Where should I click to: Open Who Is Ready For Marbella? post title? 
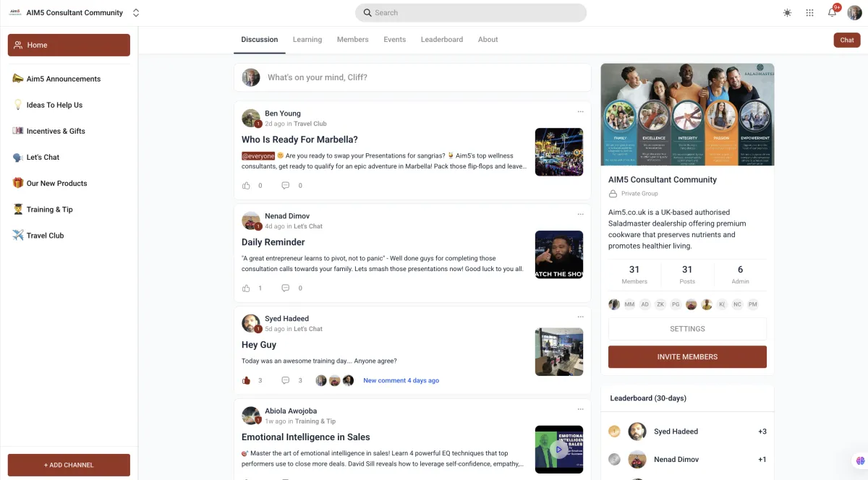(x=299, y=140)
